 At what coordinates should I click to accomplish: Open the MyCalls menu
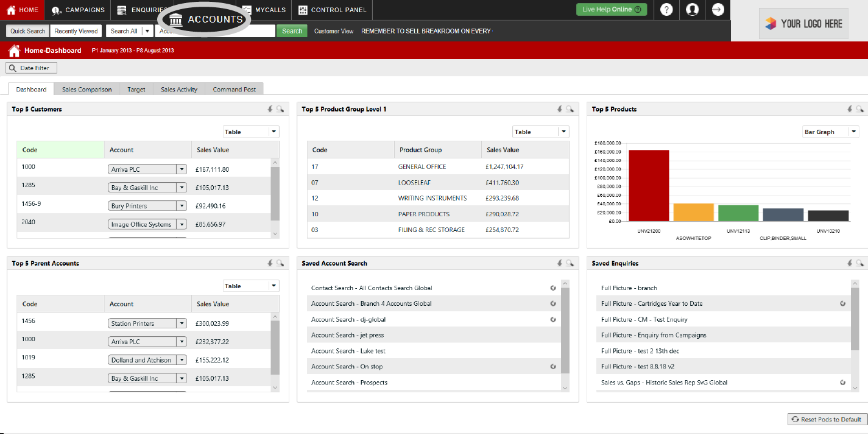pos(264,10)
